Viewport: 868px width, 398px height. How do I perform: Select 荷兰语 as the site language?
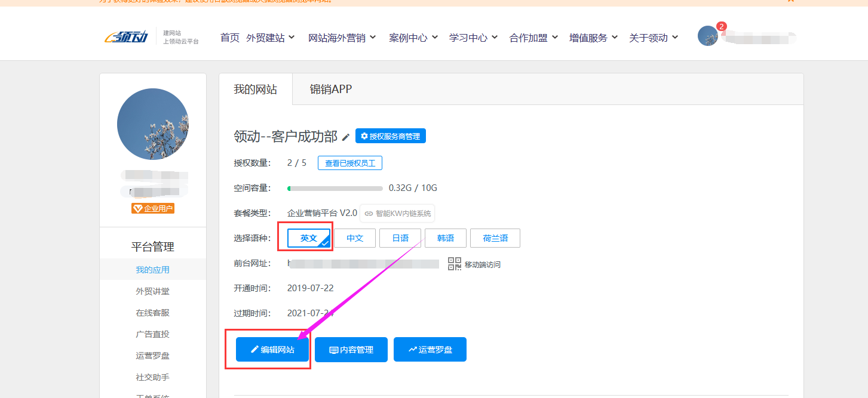click(495, 237)
